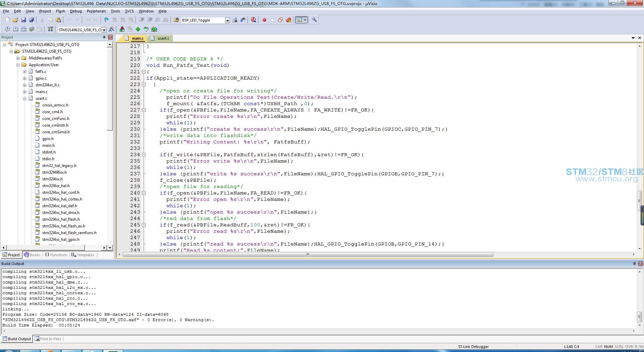
Task: Open Manage Run-Time Environment
Action: click(x=138, y=30)
